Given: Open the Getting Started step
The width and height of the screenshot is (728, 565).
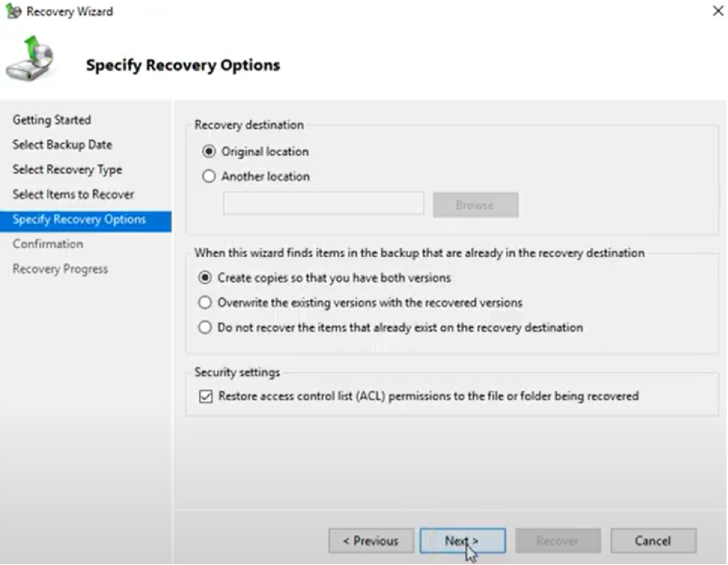Looking at the screenshot, I should (x=52, y=120).
